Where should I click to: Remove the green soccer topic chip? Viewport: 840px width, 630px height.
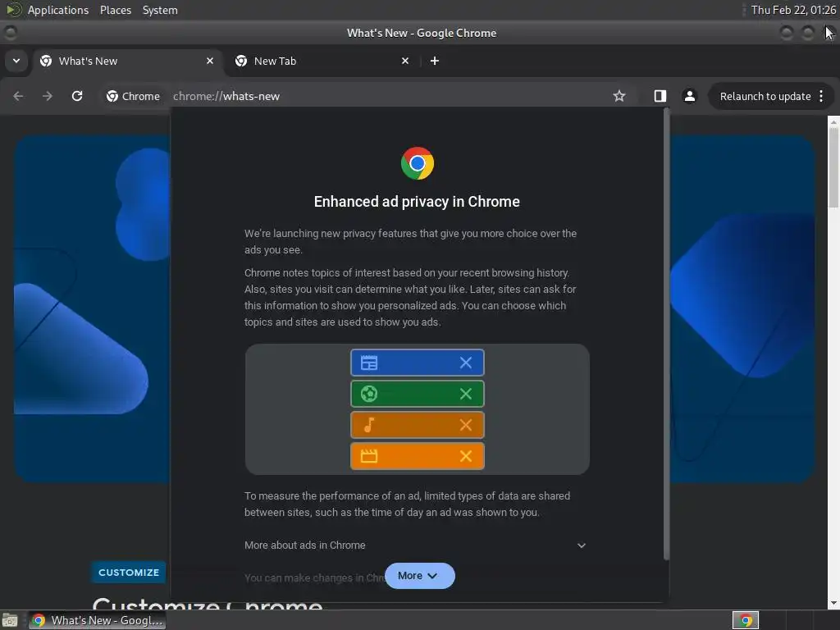click(466, 394)
